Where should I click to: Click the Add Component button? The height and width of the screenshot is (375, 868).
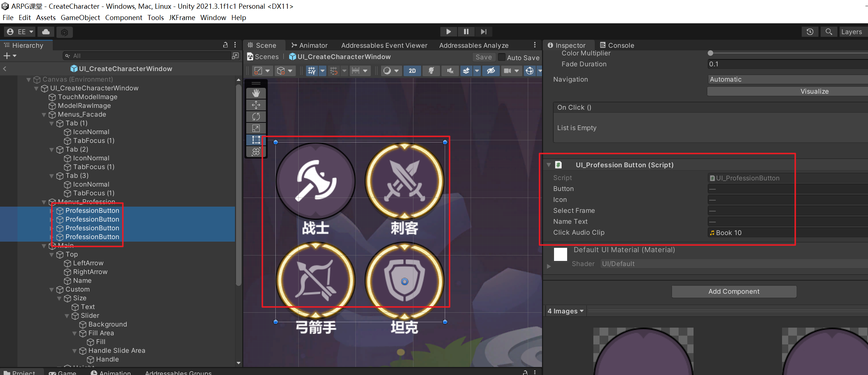coord(734,292)
